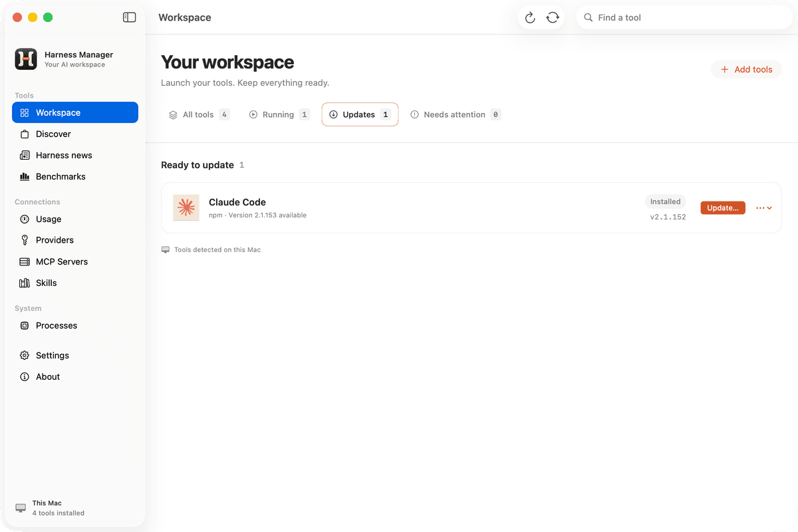Click the Harness Manager logo icon
798x532 pixels.
tap(26, 59)
